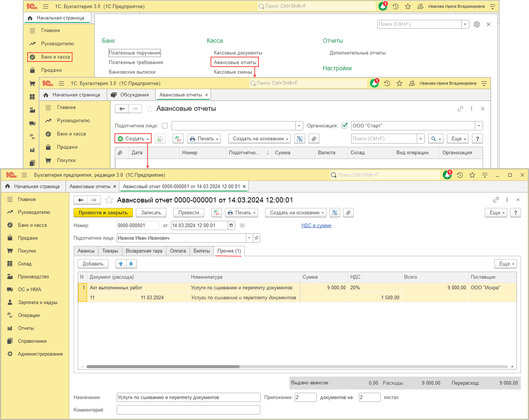This screenshot has width=529, height=420.
Task: Switch to the Оплата tab
Action: coord(178,251)
